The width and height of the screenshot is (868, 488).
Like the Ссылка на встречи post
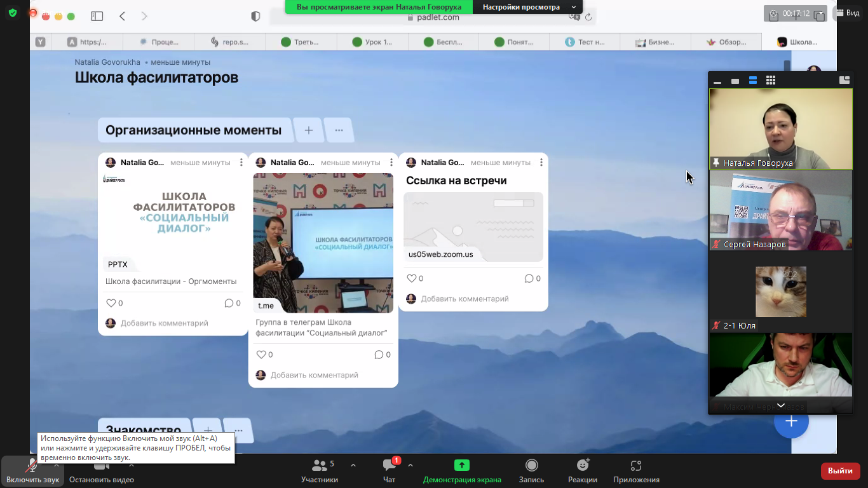point(412,278)
